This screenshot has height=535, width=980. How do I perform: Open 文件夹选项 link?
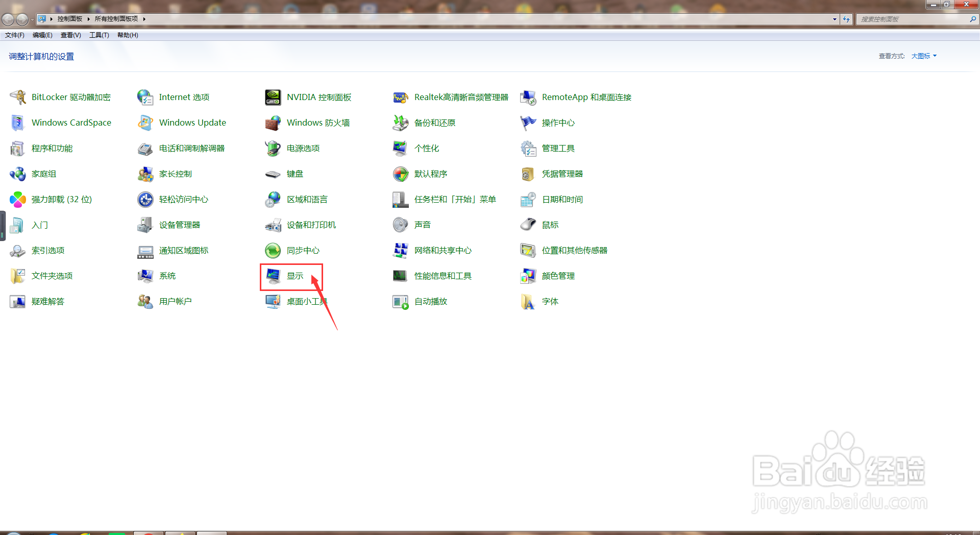(52, 276)
